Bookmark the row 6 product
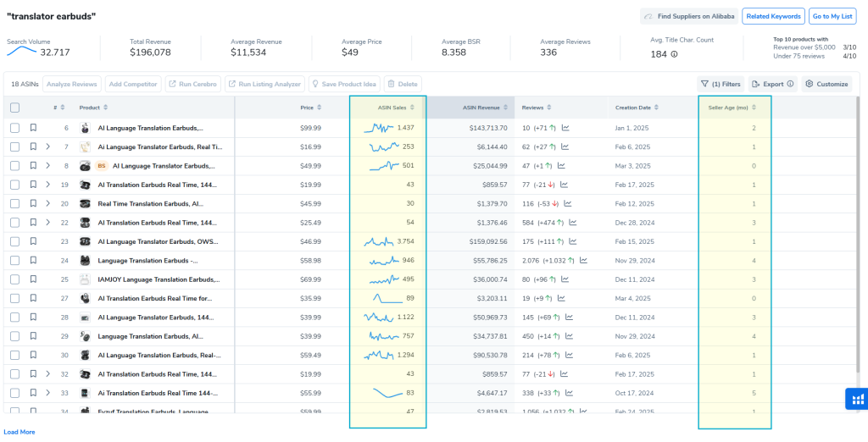Image resolution: width=868 pixels, height=442 pixels. click(x=33, y=128)
